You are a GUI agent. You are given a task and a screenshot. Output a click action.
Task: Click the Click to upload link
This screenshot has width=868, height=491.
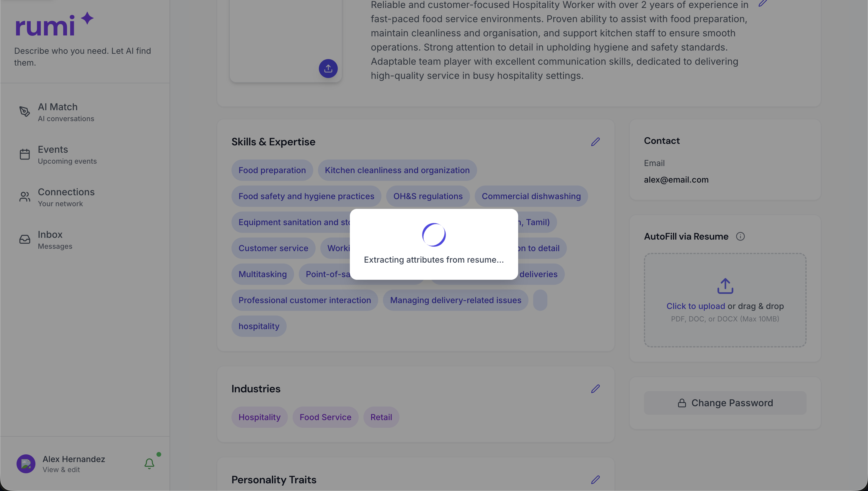tap(696, 306)
